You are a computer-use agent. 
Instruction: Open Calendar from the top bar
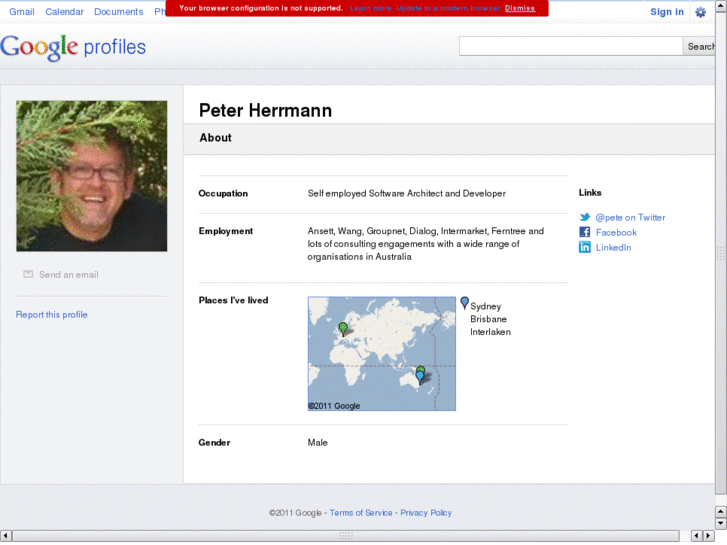(64, 12)
